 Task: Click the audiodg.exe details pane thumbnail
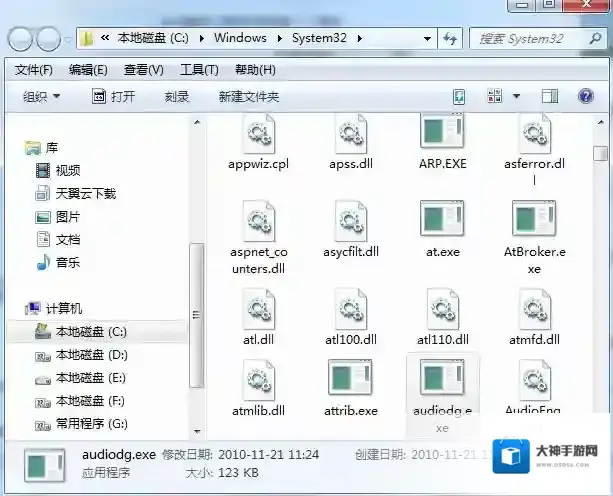(45, 465)
